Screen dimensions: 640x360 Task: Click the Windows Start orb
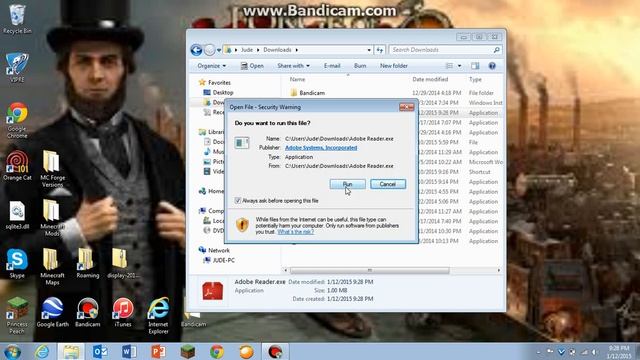tap(12, 351)
